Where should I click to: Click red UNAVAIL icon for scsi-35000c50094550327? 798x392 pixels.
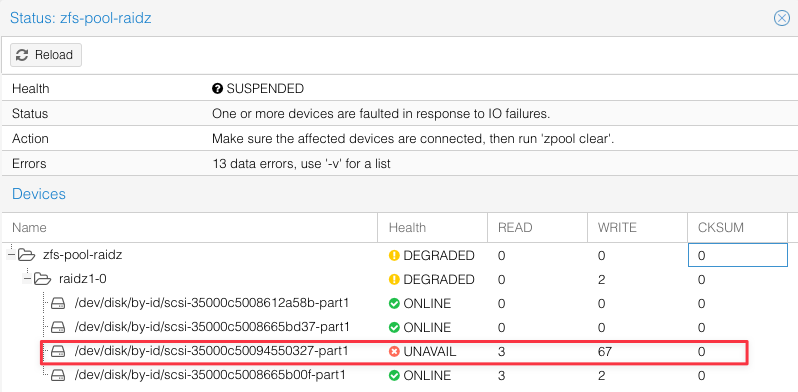394,352
